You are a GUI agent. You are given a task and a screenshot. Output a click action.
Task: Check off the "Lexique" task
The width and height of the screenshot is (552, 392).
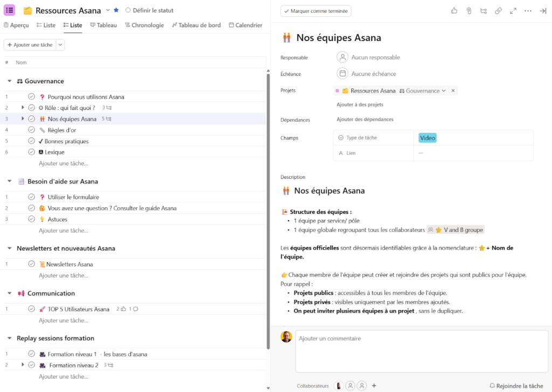[31, 152]
